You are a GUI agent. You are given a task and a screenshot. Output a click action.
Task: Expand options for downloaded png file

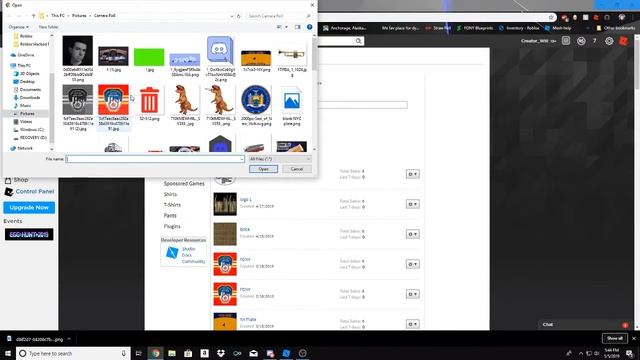click(69, 339)
